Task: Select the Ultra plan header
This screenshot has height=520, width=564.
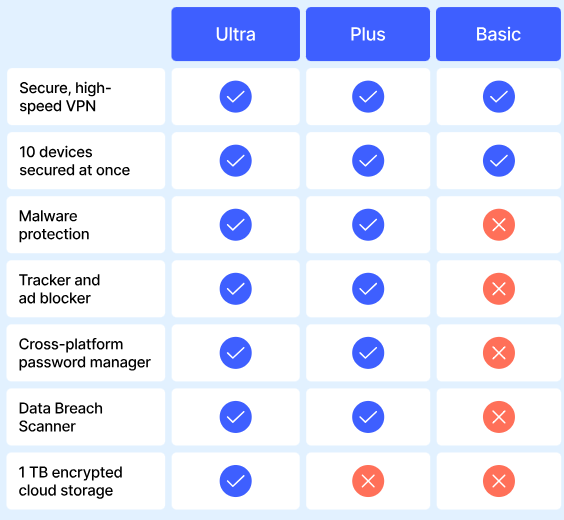Action: (x=236, y=34)
